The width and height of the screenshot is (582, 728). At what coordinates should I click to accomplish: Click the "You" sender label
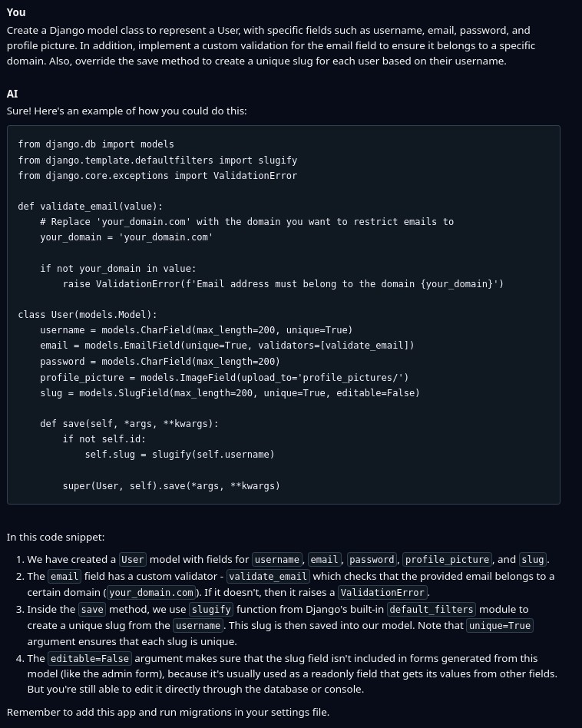16,12
